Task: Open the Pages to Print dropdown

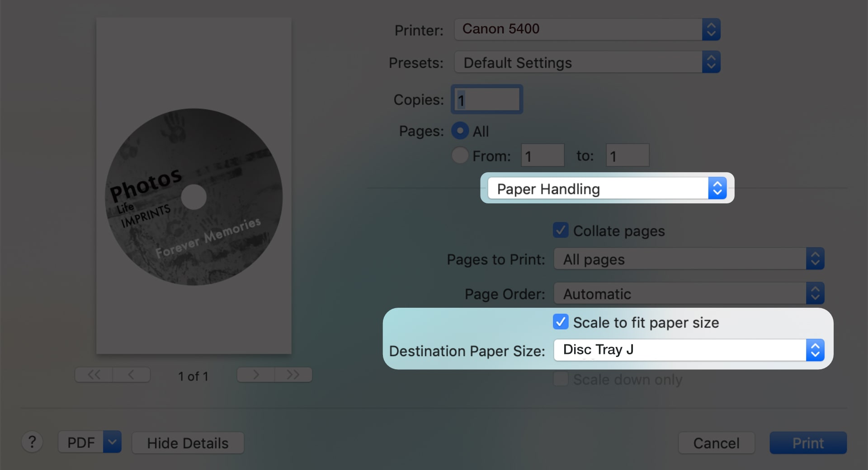Action: pyautogui.click(x=687, y=259)
